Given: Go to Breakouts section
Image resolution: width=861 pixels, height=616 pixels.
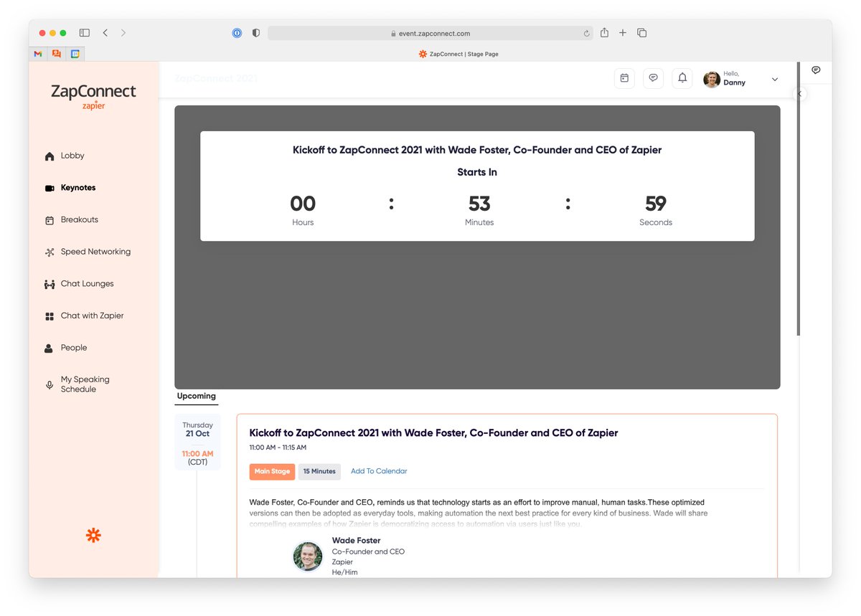Looking at the screenshot, I should [79, 219].
